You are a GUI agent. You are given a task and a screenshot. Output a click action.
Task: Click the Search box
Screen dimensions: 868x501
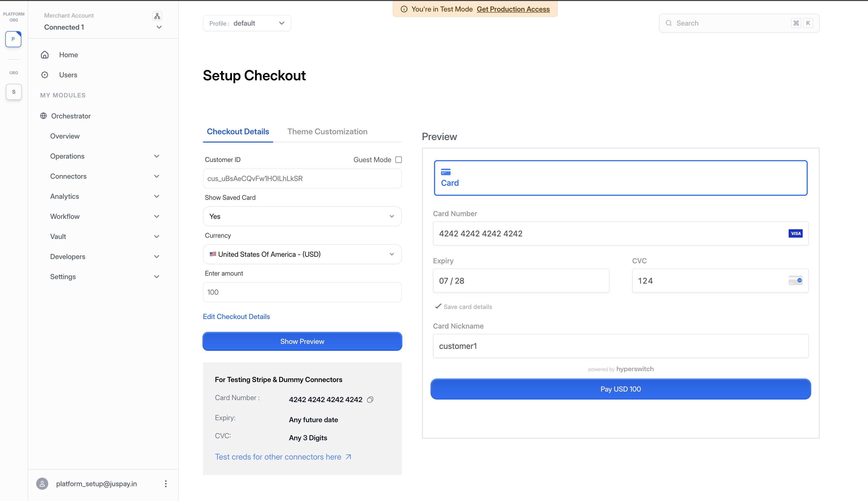point(739,23)
